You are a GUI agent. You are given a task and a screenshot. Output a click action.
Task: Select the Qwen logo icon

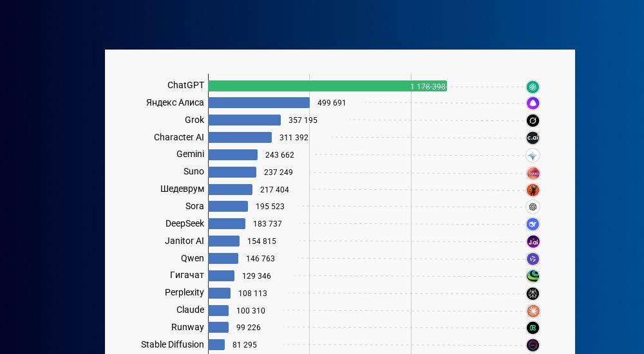pyautogui.click(x=533, y=259)
